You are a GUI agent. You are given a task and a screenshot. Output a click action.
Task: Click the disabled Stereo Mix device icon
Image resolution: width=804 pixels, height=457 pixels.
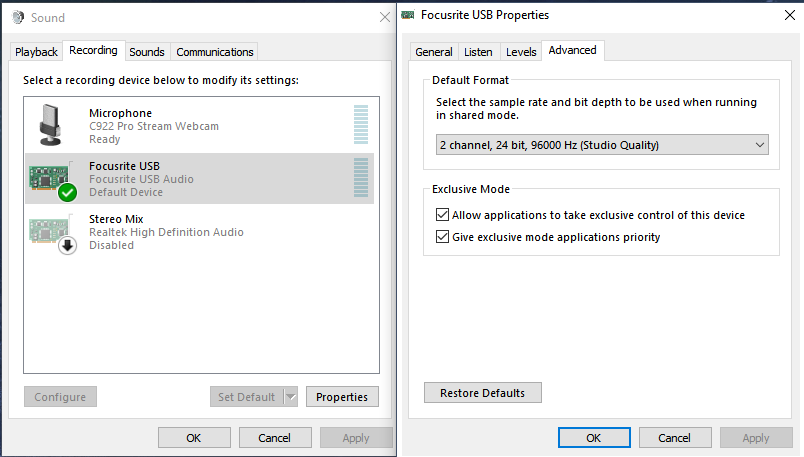pyautogui.click(x=52, y=232)
